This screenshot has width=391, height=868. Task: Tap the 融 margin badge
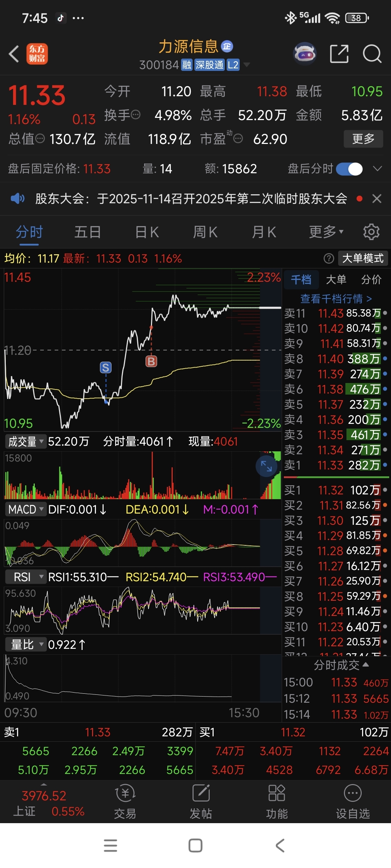[x=187, y=65]
